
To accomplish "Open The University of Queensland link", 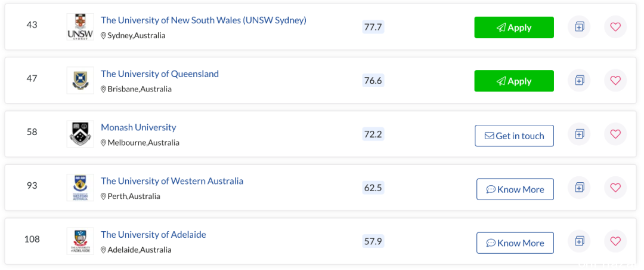I will coord(160,74).
